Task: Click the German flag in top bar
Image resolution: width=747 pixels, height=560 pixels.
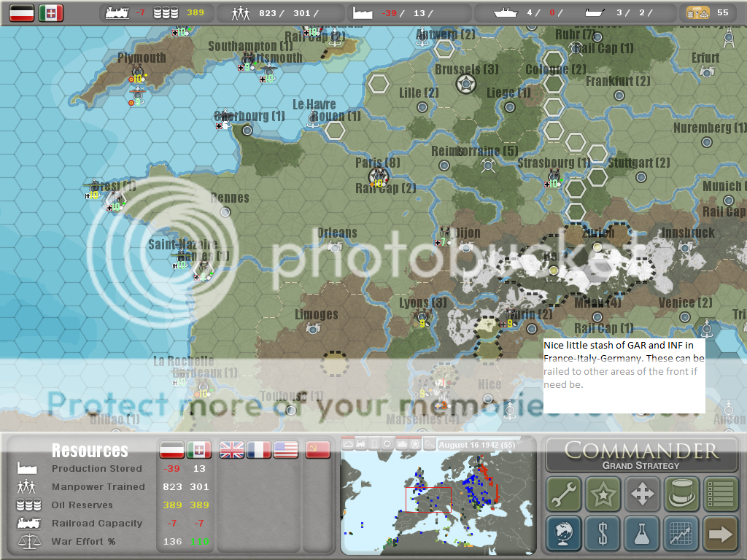Action: (x=21, y=12)
